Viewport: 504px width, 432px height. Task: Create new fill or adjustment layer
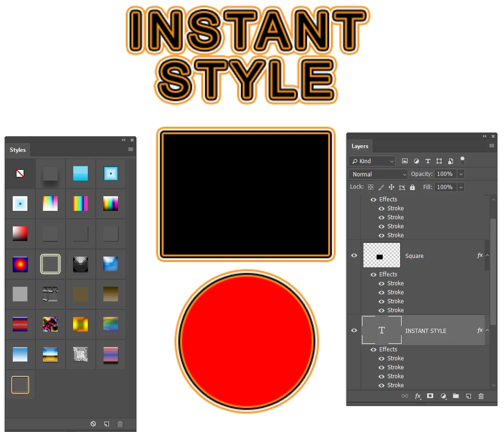click(x=443, y=396)
